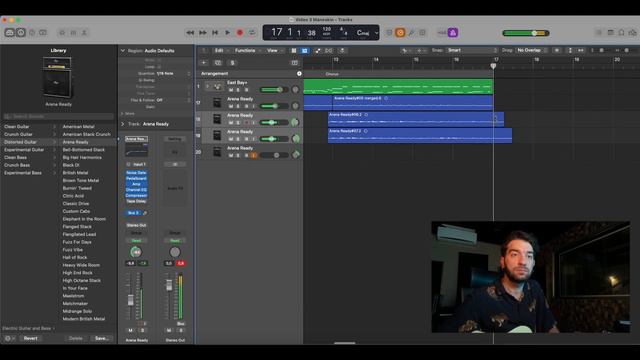Mute the Arena Ready track 17
This screenshot has width=640, height=360.
click(231, 106)
